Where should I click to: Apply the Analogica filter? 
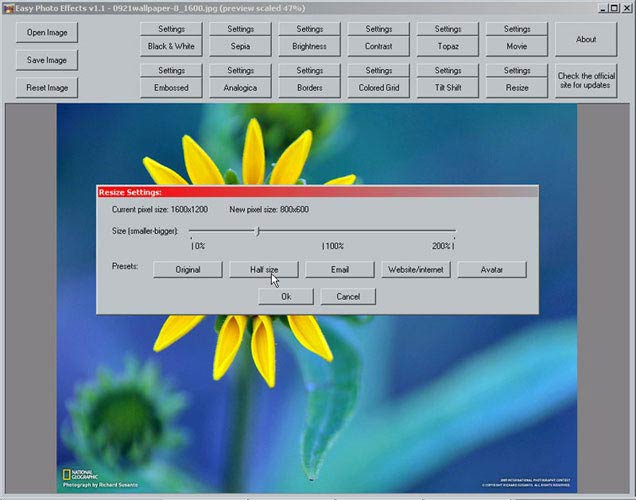(x=241, y=88)
